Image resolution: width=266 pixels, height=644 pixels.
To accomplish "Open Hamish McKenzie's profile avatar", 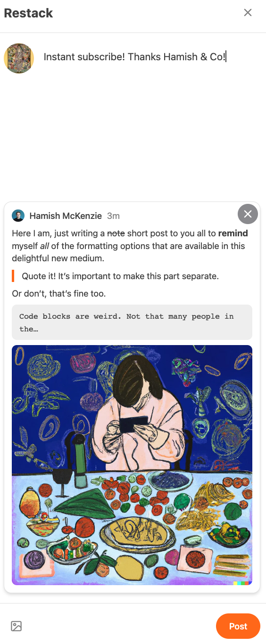I will click(18, 216).
